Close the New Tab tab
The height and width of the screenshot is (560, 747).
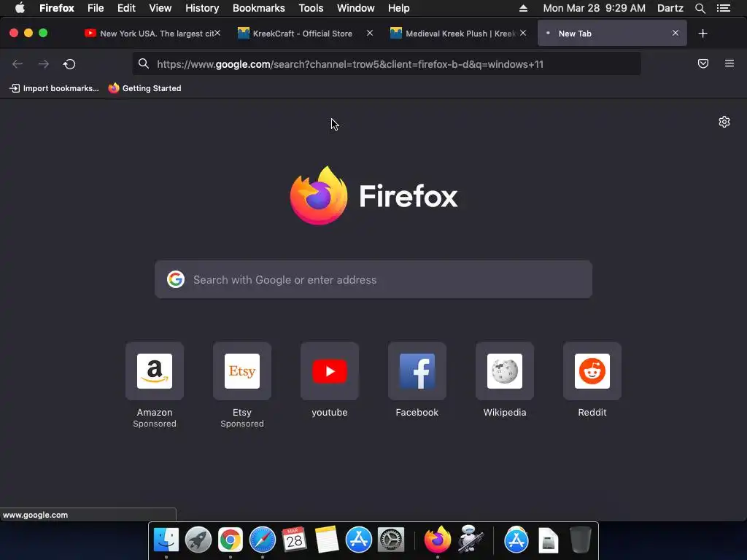coord(675,33)
